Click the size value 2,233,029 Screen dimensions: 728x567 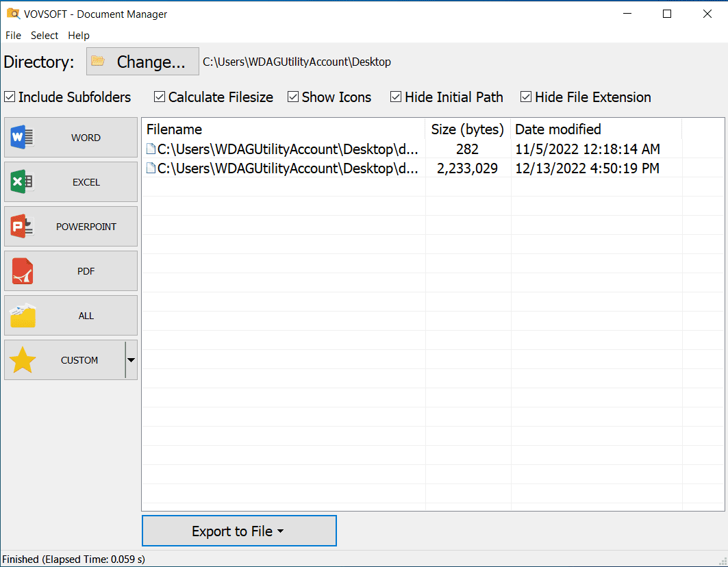click(467, 168)
